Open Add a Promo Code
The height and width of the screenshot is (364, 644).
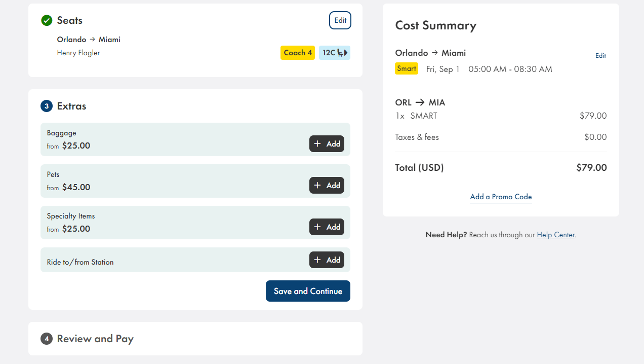[501, 197]
